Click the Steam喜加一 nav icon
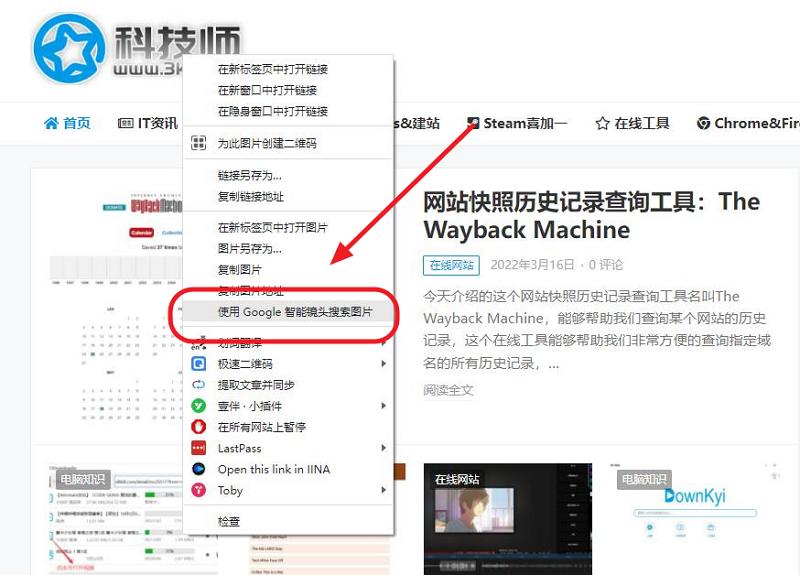The image size is (800, 575). [x=473, y=123]
